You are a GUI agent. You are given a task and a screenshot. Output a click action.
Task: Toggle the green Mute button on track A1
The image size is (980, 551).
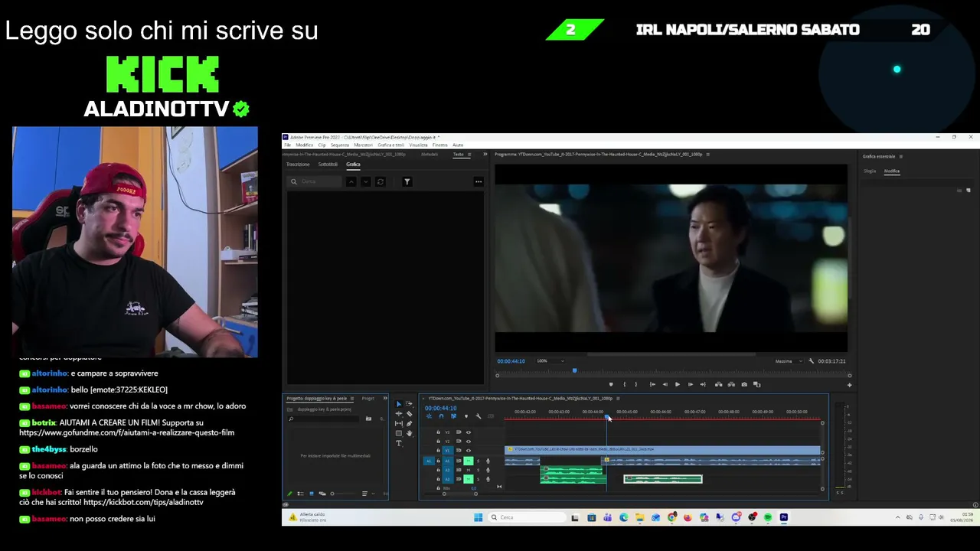(468, 461)
